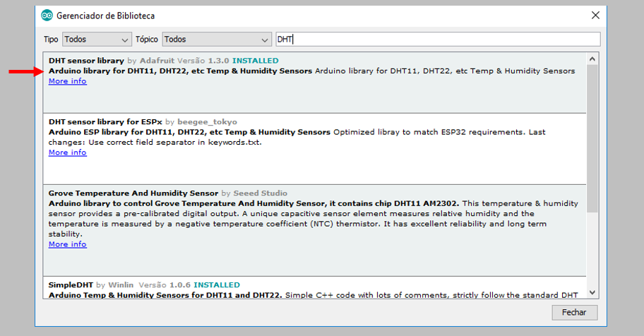Screen dimensions: 644x336
Task: Open More info link for DHT sensor library for ESPx
Action: click(67, 152)
